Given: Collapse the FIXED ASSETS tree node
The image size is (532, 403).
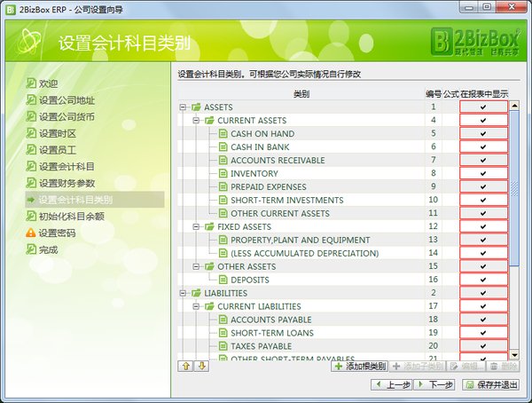Looking at the screenshot, I should tap(196, 226).
